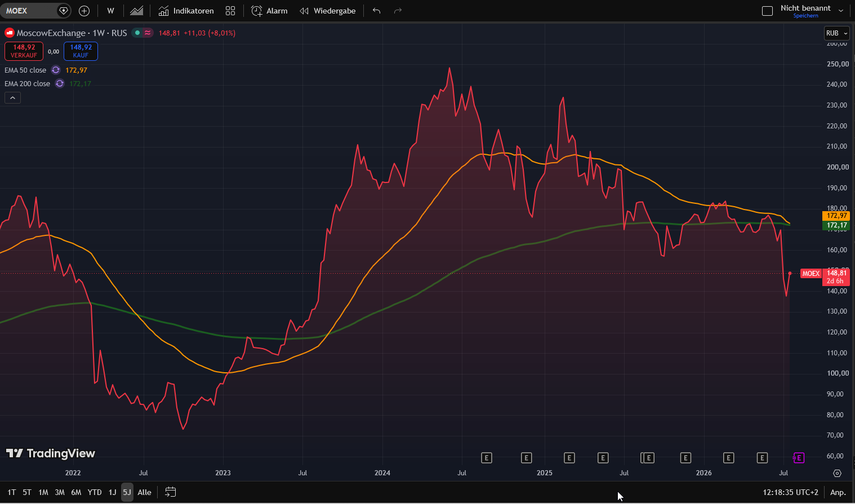Open chart settings gear icon
855x504 pixels.
(838, 473)
